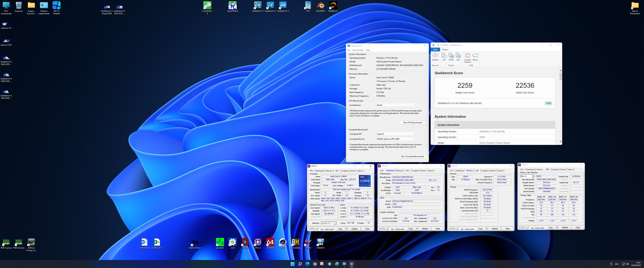Export results as Text in Geekbench ribbon
Image resolution: width=644 pixels, height=268 pixels.
458,57
